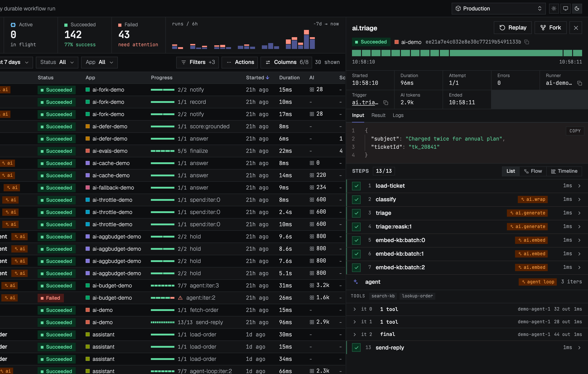This screenshot has height=374, width=588.
Task: Click the warning triangle on agent:iter:2
Action: (x=180, y=298)
